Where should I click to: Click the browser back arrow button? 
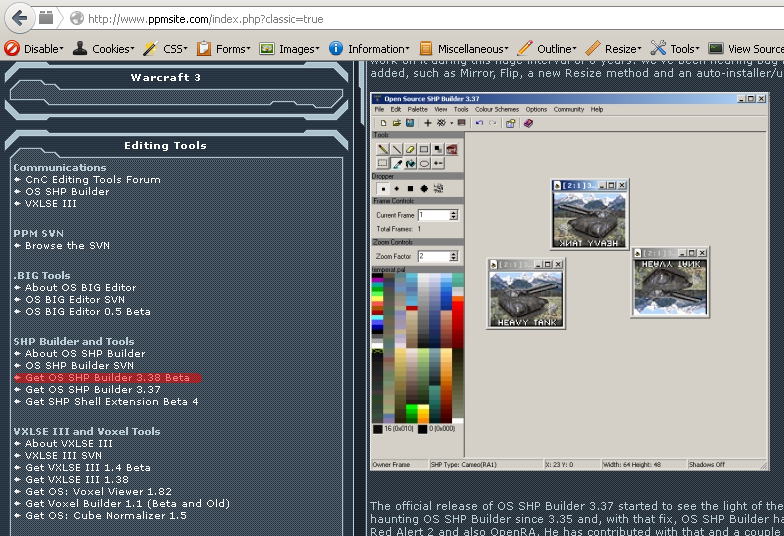coord(19,18)
